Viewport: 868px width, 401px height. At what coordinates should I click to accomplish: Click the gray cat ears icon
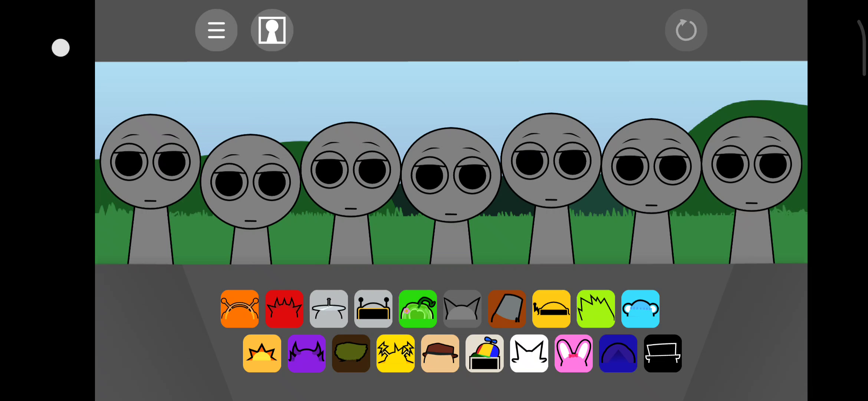[x=462, y=309]
